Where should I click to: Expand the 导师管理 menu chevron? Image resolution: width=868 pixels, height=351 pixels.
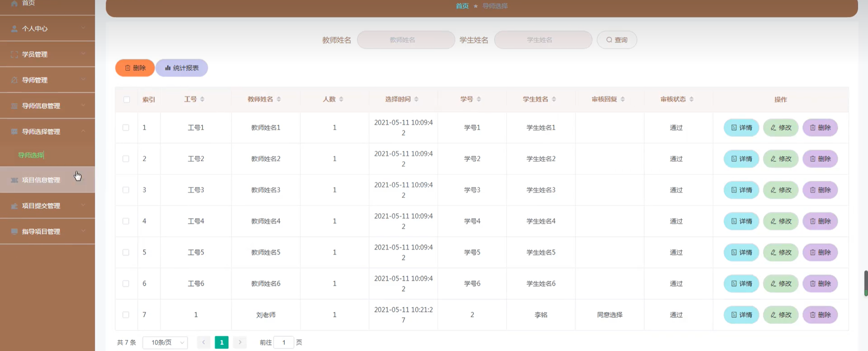coord(83,80)
